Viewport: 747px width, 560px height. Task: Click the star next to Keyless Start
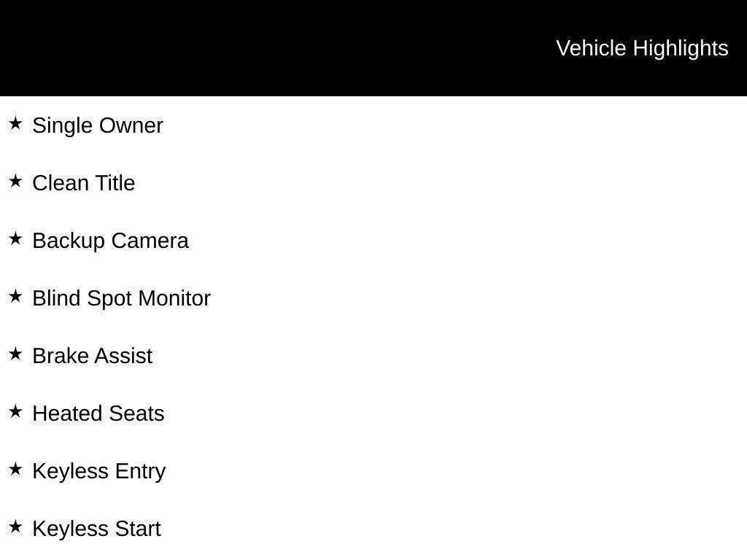click(15, 527)
